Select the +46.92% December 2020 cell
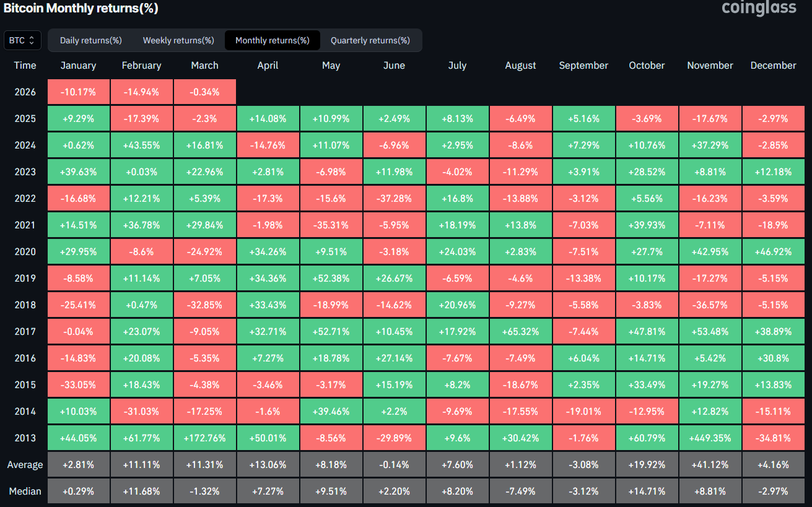812x507 pixels. click(773, 251)
